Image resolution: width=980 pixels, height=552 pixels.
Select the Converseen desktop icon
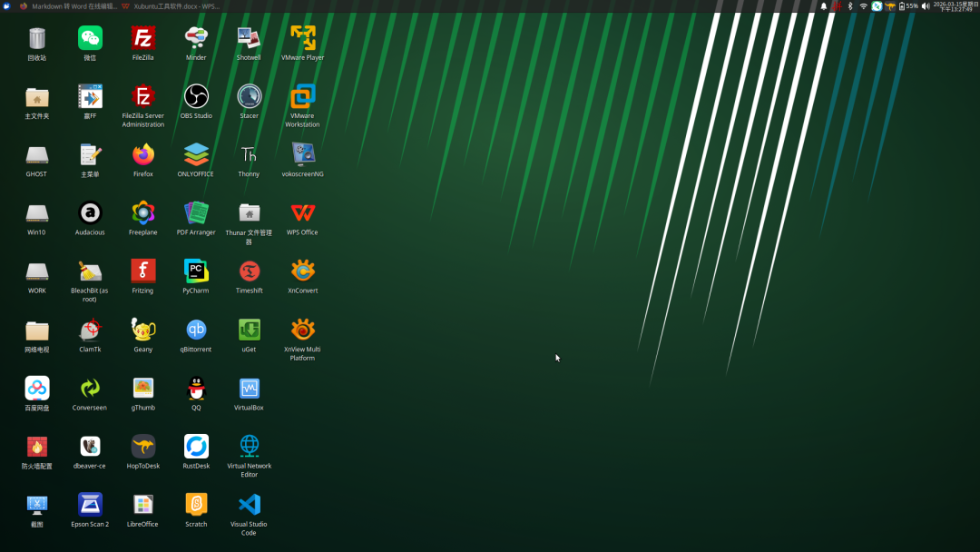pos(90,394)
